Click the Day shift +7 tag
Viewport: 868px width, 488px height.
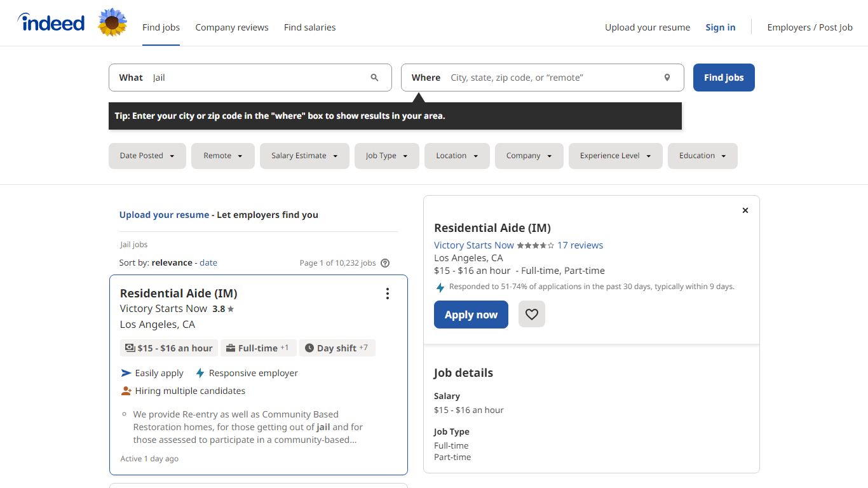pyautogui.click(x=337, y=348)
